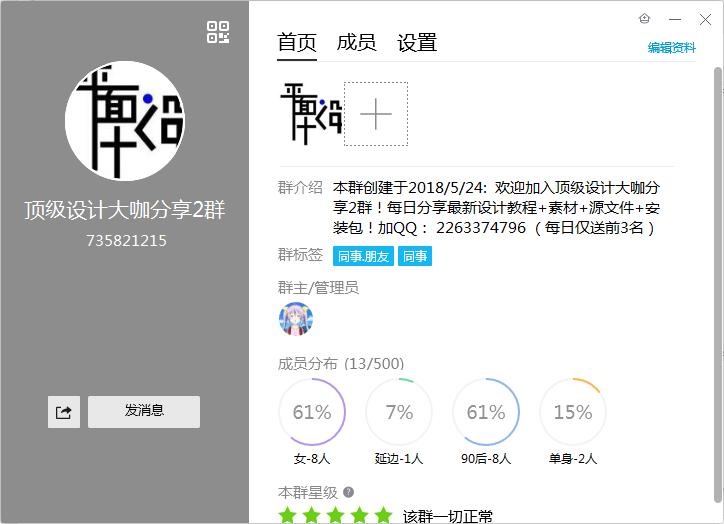Click the 同事 group tag
This screenshot has width=724, height=524.
pos(415,256)
